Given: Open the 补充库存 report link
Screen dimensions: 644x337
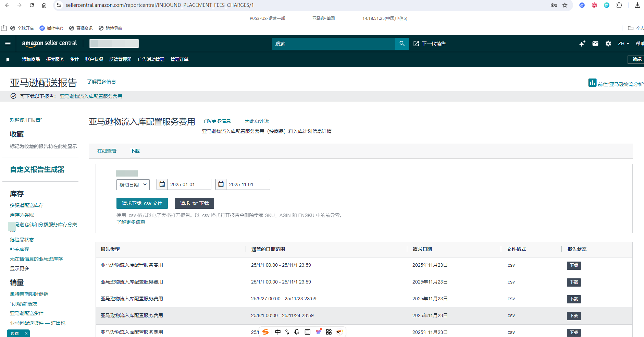Looking at the screenshot, I should (x=20, y=249).
